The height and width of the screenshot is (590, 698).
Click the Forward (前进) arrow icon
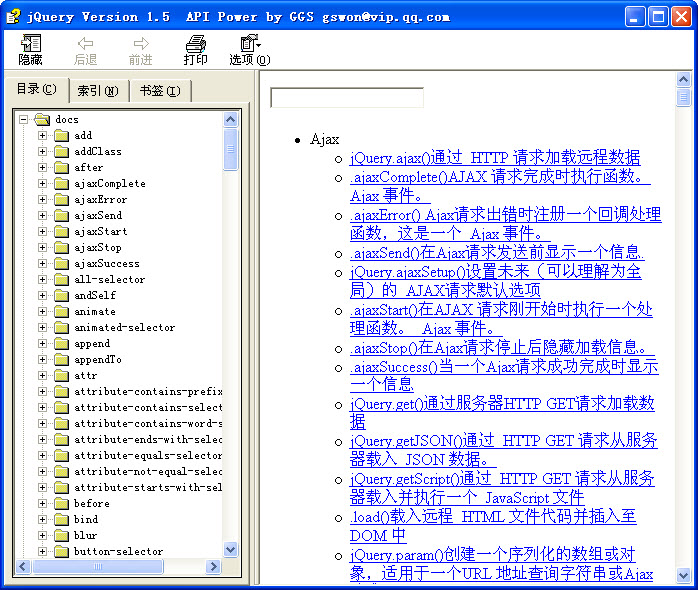(x=141, y=43)
